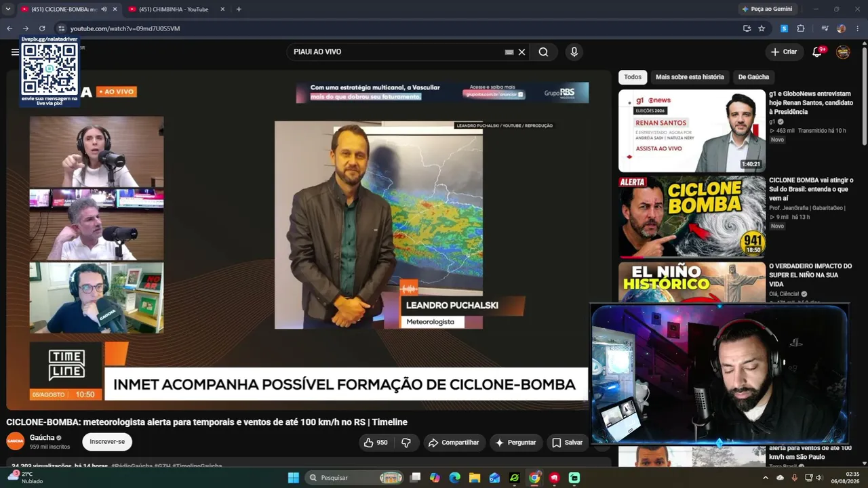Open the Gaúcha channel avatar
Image resolution: width=868 pixels, height=488 pixels.
pyautogui.click(x=16, y=441)
